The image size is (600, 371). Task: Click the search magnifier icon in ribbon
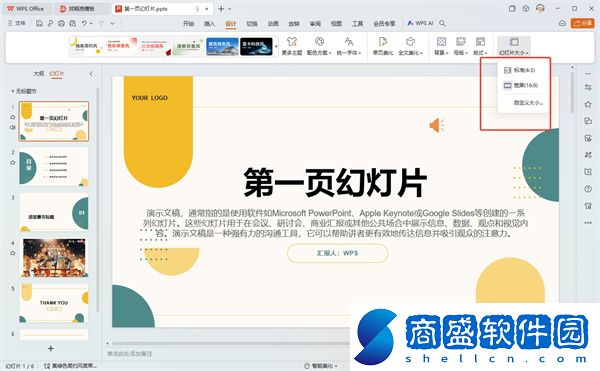(x=442, y=23)
